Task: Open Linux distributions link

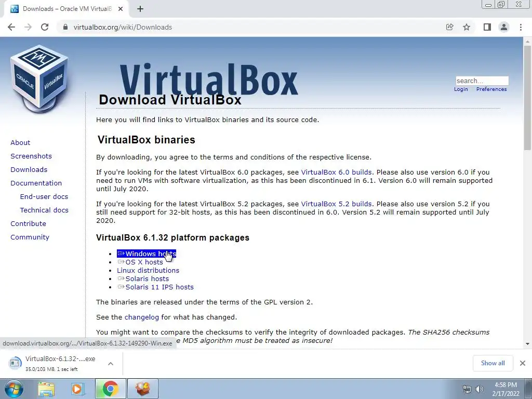Action: pos(148,270)
